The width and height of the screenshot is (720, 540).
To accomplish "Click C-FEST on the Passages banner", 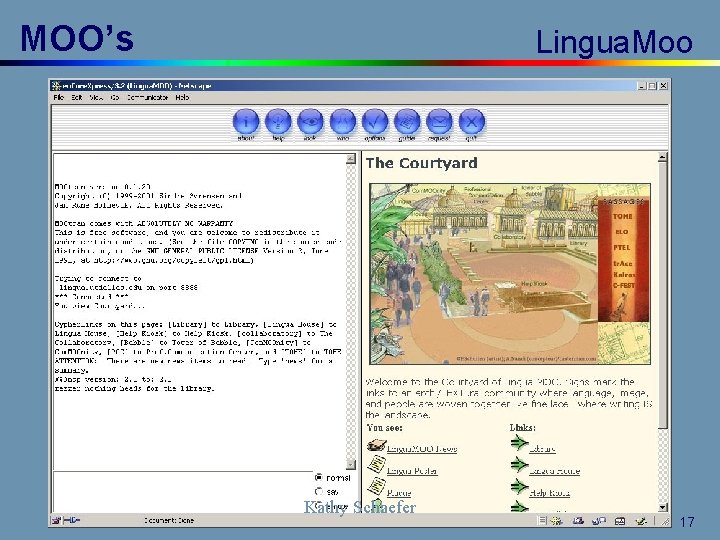I will click(624, 285).
